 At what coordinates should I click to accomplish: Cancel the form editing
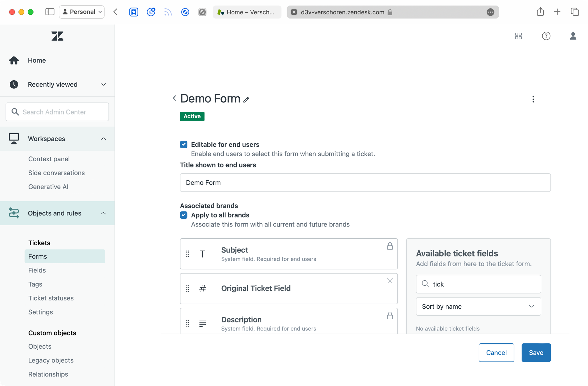coord(496,352)
